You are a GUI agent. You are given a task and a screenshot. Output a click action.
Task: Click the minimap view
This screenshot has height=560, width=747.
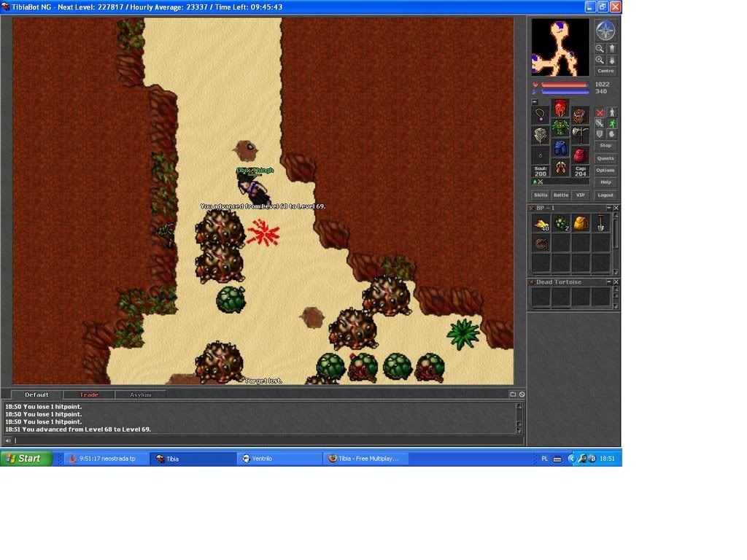pos(560,47)
